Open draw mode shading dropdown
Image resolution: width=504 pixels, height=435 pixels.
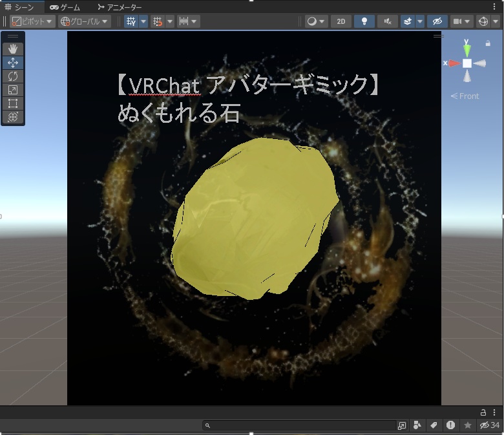click(315, 21)
